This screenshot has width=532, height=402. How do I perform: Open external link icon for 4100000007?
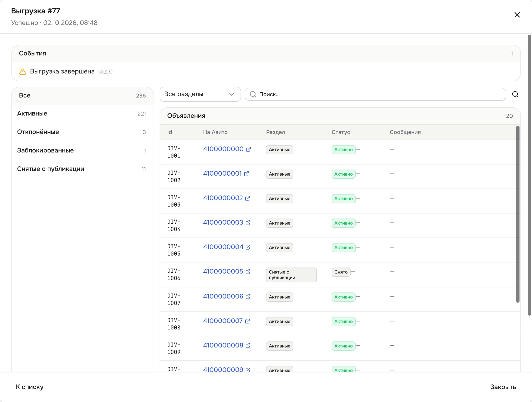(247, 321)
